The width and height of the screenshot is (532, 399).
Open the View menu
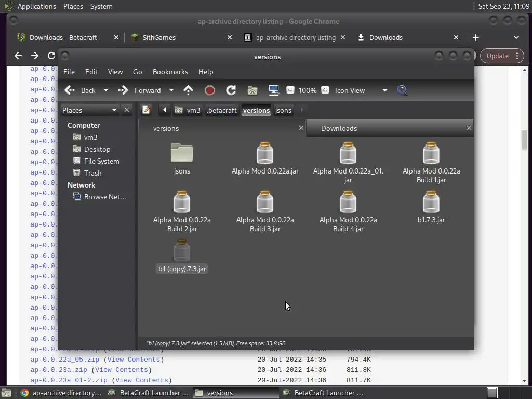pos(115,72)
